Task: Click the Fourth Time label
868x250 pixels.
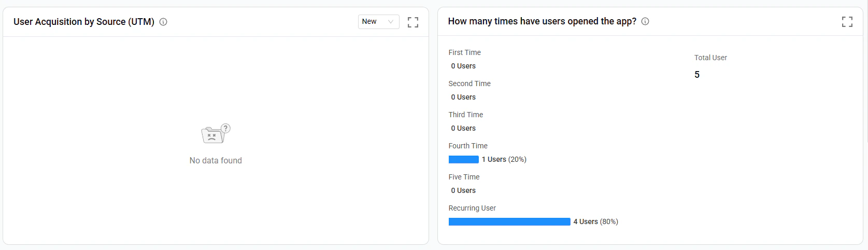Action: tap(468, 146)
